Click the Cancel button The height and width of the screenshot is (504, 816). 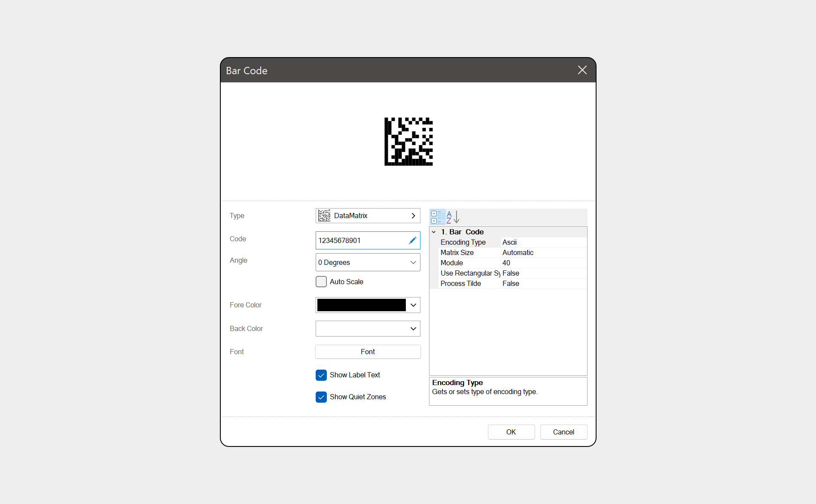pyautogui.click(x=563, y=432)
